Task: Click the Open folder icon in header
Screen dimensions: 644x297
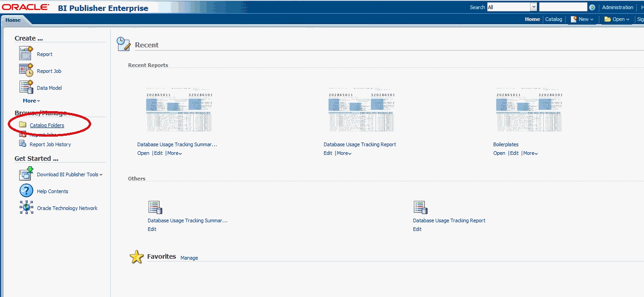Action: coord(608,19)
